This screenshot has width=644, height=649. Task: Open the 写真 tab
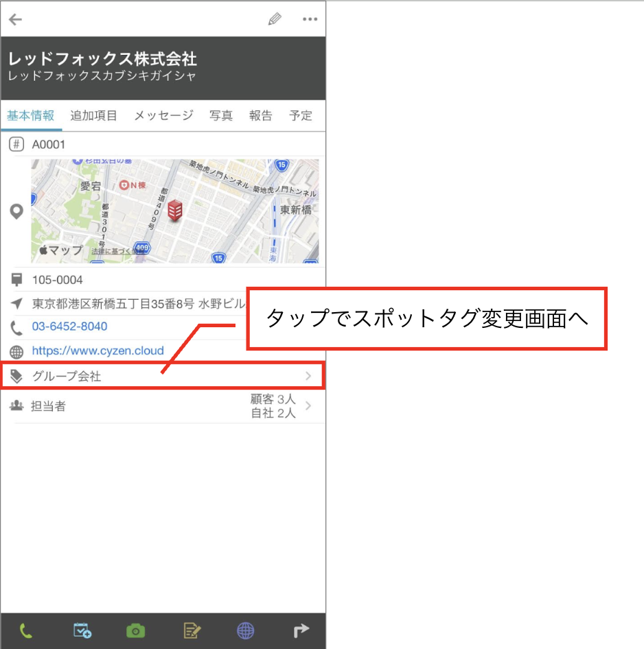click(221, 115)
